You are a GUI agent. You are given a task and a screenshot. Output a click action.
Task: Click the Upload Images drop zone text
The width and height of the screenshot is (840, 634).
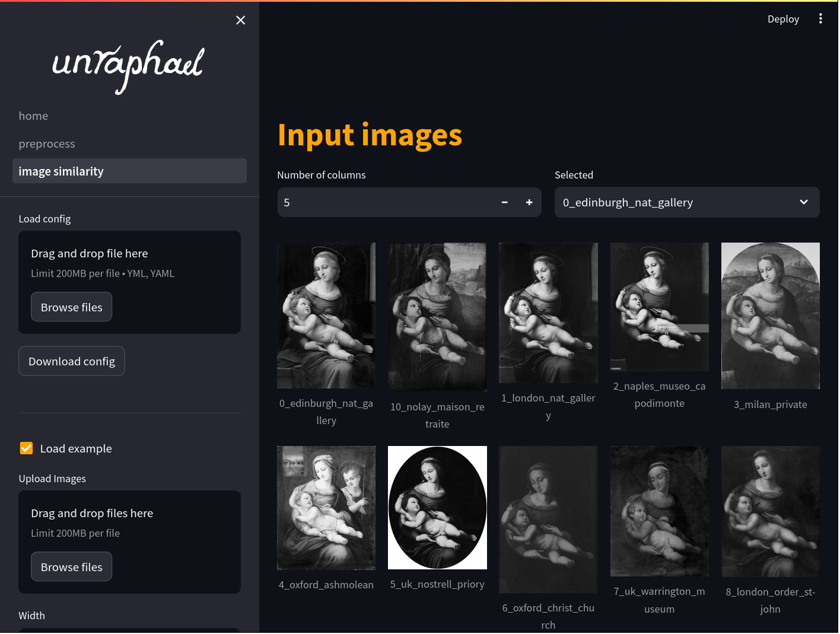pyautogui.click(x=92, y=514)
